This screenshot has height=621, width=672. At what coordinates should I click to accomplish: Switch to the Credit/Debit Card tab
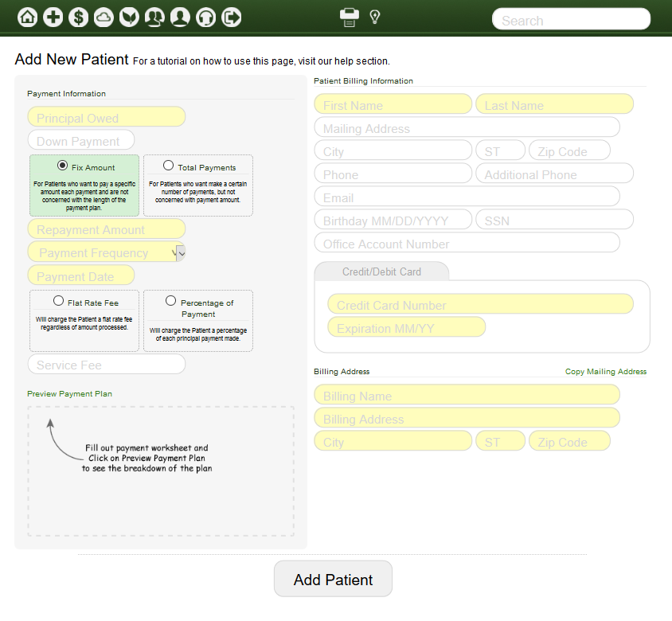381,271
